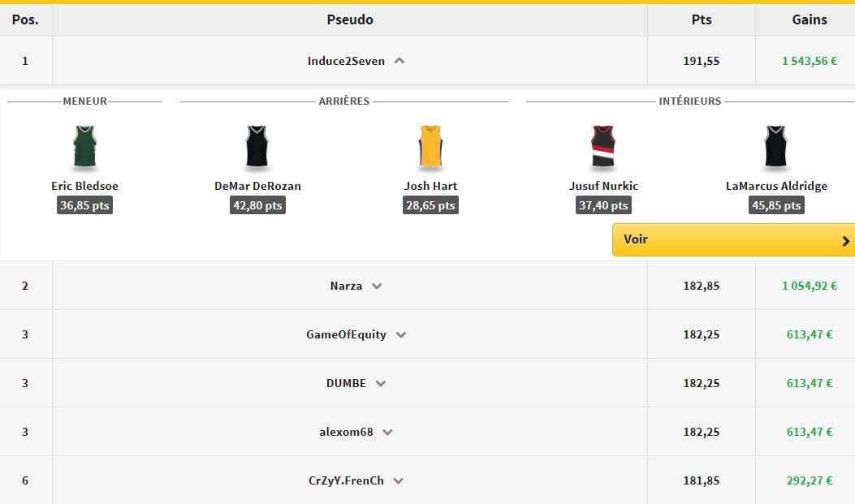
Task: Click the Pts column header
Action: pos(701,19)
